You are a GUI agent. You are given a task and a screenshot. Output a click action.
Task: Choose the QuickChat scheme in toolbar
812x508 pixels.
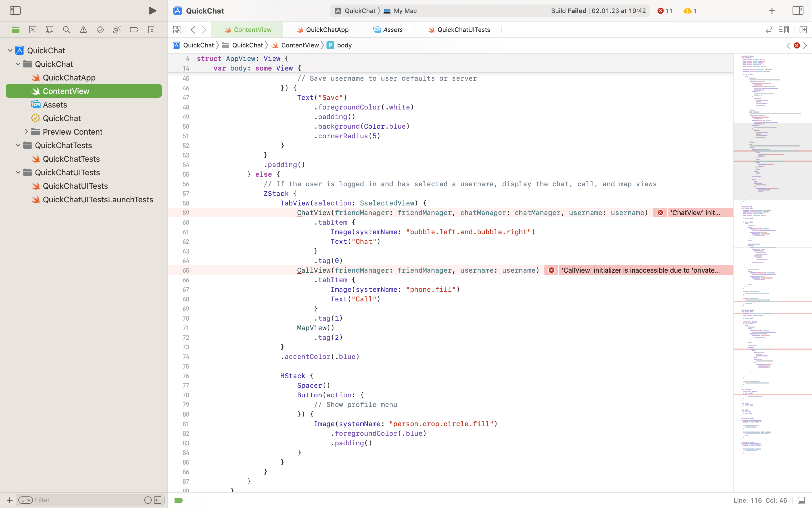pyautogui.click(x=355, y=11)
